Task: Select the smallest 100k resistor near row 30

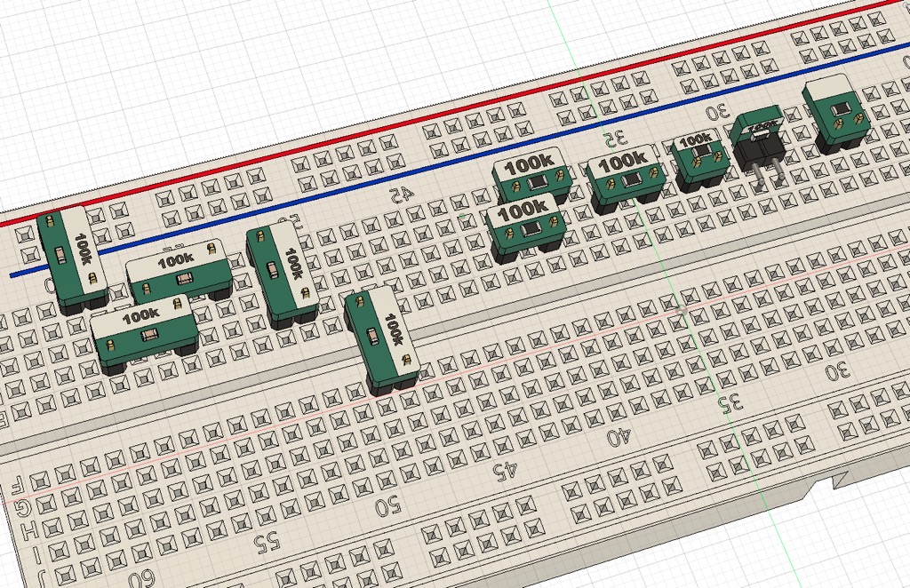Action: click(701, 156)
